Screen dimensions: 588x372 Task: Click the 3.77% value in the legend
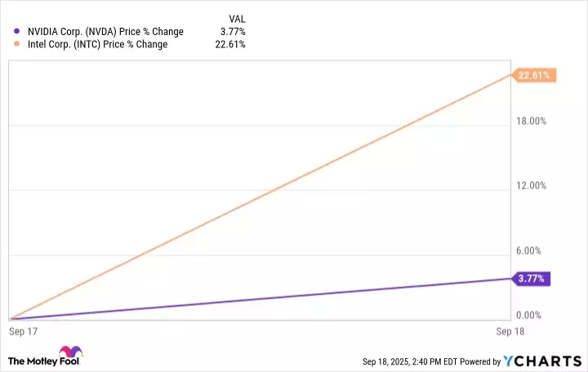point(233,32)
